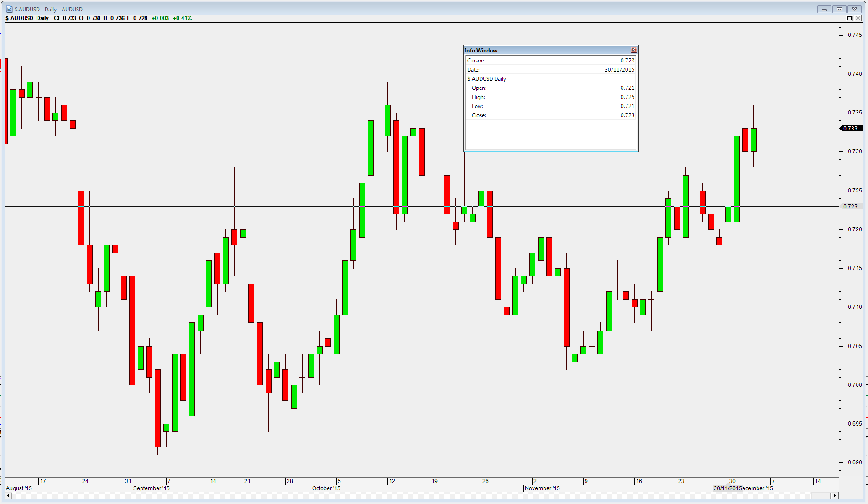Click the October '15 axis label
The image size is (868, 504).
click(326, 488)
